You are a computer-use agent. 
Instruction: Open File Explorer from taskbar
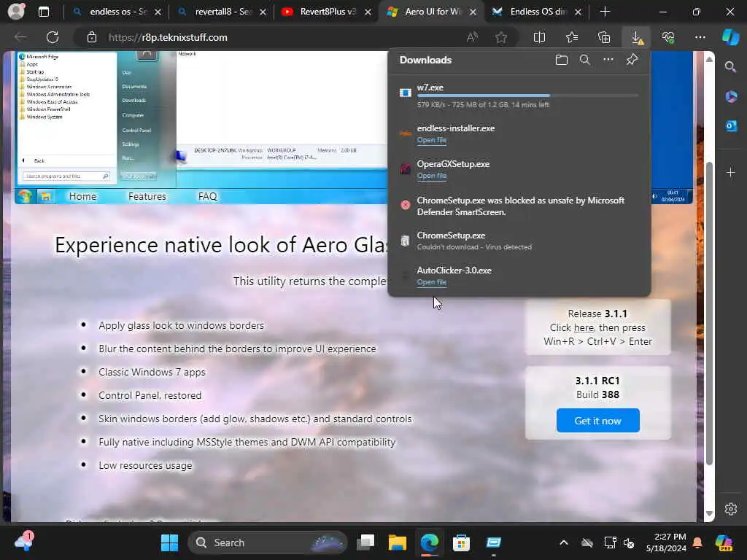pos(398,542)
